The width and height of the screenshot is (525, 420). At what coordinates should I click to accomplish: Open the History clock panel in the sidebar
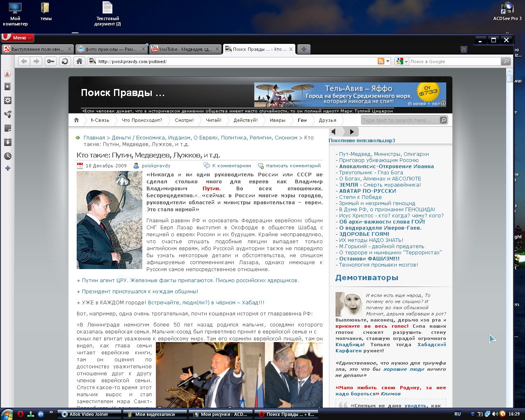[x=7, y=156]
